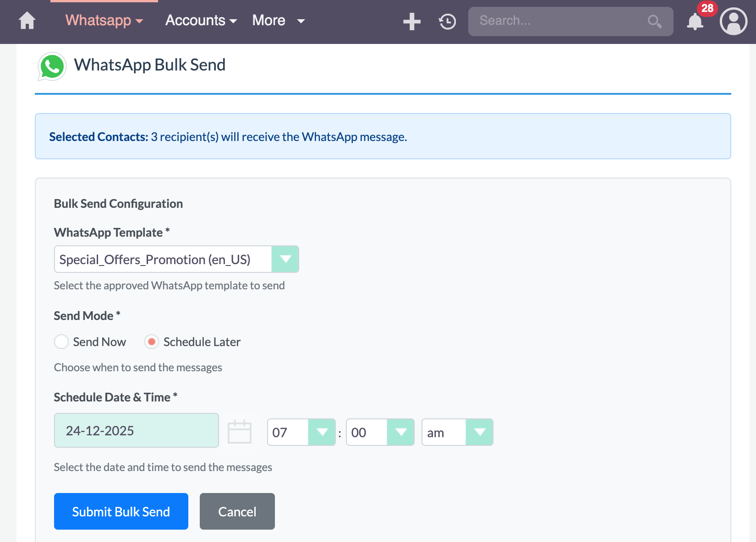Click the search magnifier icon

pos(654,21)
